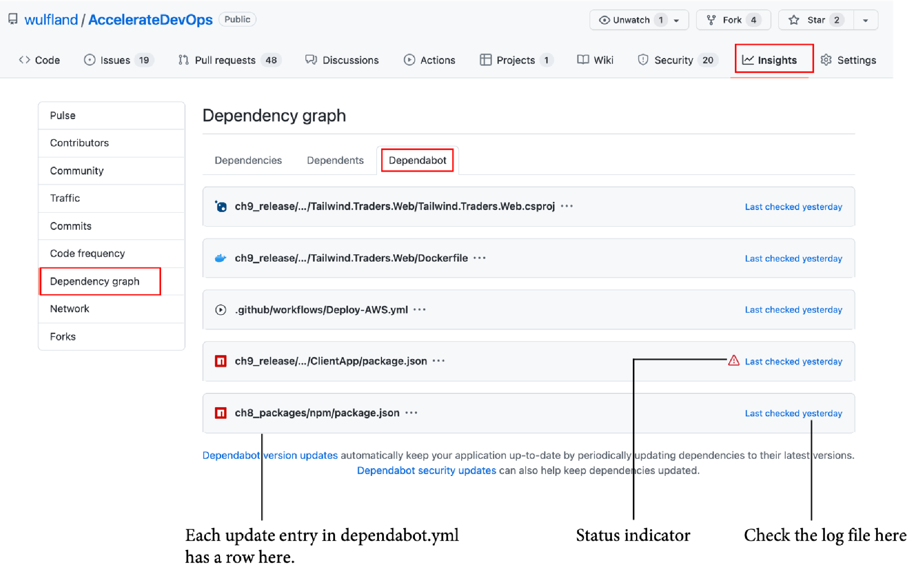The image size is (924, 580).
Task: Select Contributors in the sidebar
Action: [x=111, y=143]
